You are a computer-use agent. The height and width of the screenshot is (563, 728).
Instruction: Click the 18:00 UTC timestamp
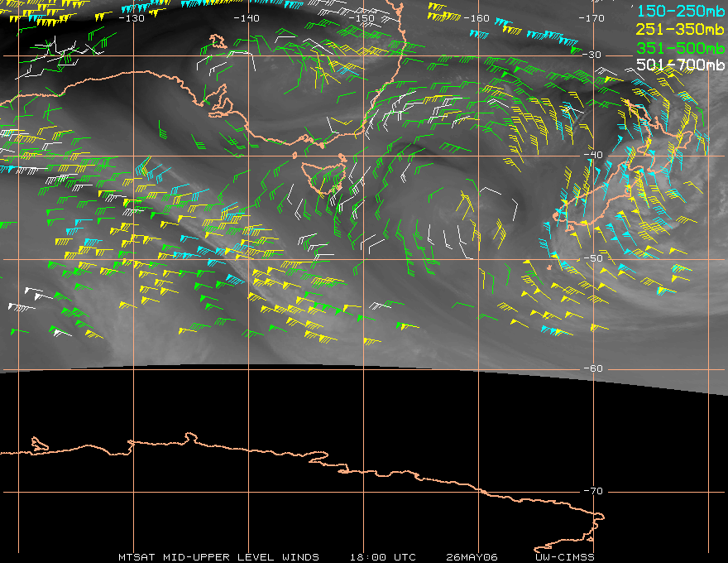[382, 556]
